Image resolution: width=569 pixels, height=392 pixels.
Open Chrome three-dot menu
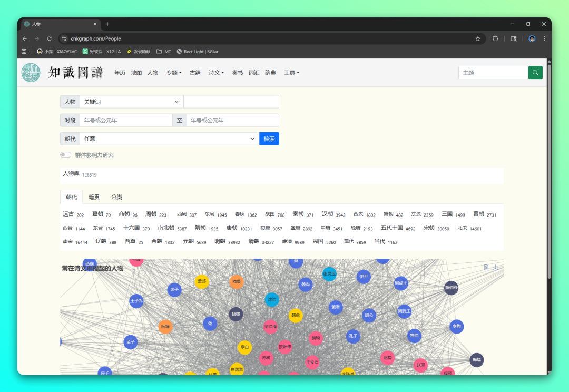(x=544, y=38)
